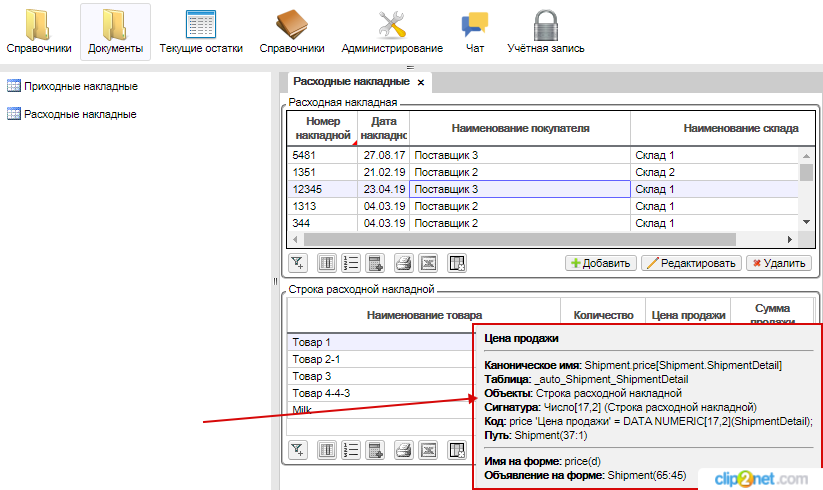Open Приходные накладные in the sidebar
823x490 pixels.
[x=72, y=86]
